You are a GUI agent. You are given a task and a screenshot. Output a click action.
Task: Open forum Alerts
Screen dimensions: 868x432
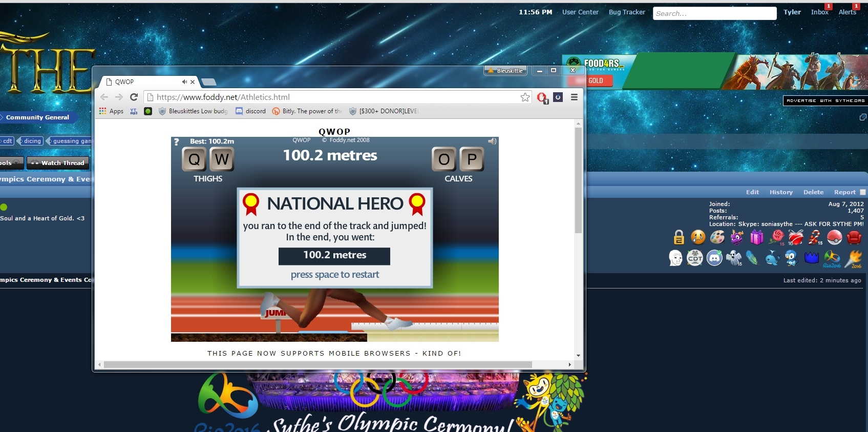pos(847,12)
